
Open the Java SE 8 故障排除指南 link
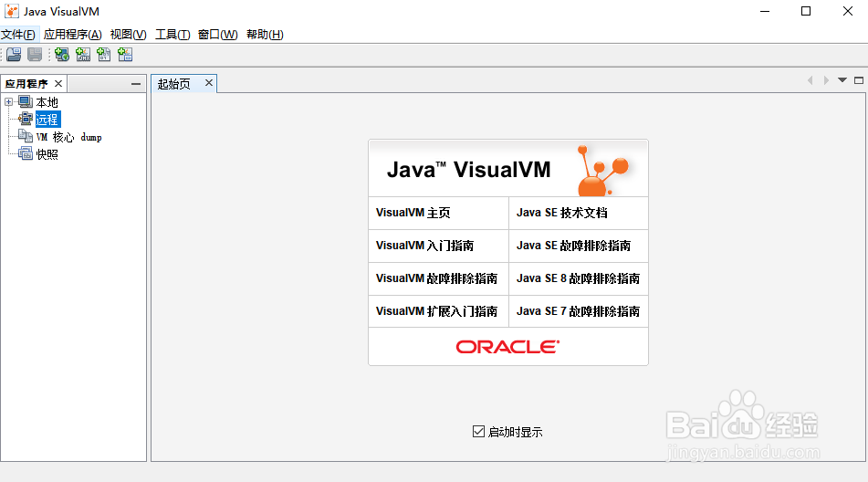coord(579,278)
